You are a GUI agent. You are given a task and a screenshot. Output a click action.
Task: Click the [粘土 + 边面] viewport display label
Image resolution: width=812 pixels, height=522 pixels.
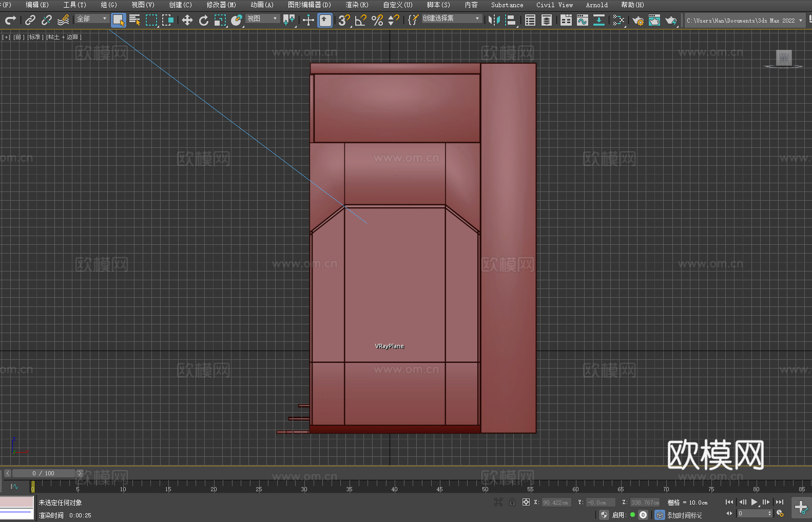(64, 37)
